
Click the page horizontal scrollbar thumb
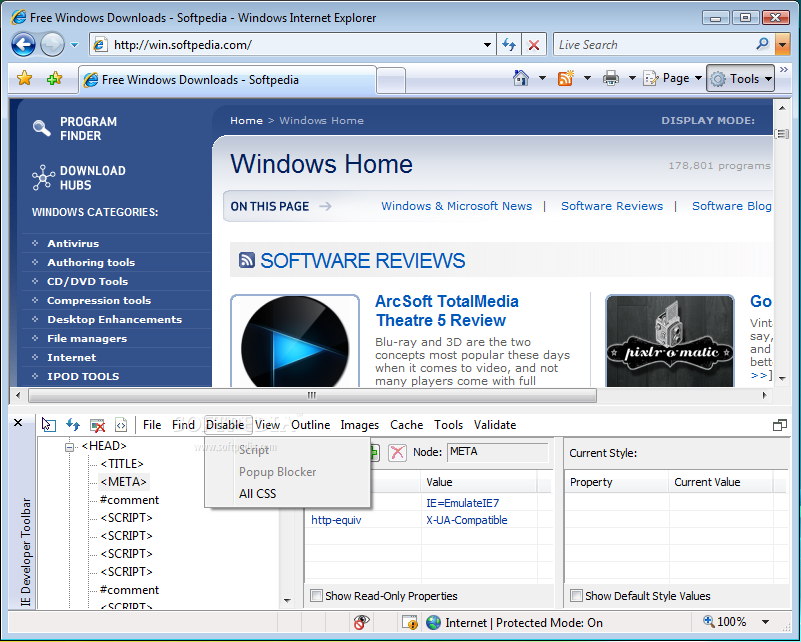pos(312,395)
